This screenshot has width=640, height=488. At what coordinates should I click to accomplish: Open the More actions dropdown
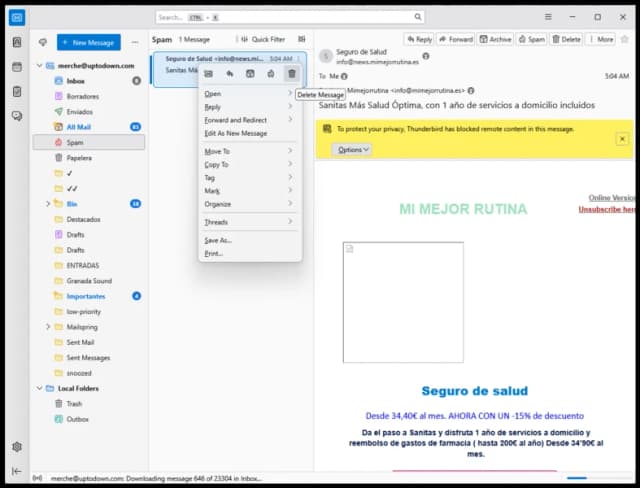pos(601,39)
